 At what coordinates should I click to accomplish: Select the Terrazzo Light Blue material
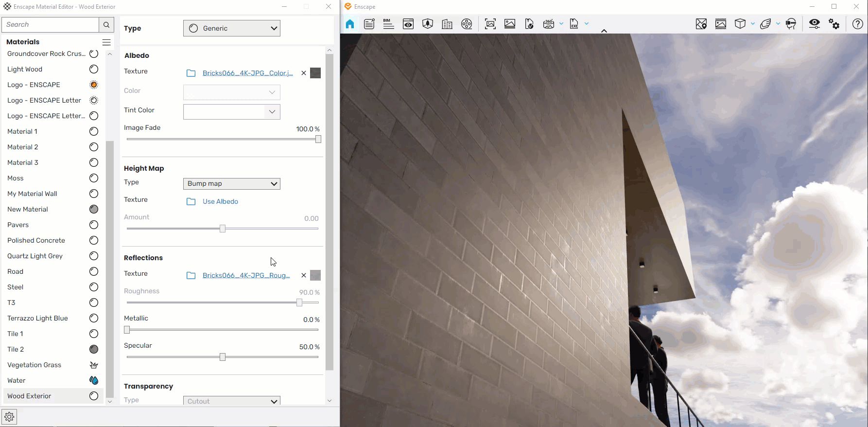pyautogui.click(x=53, y=318)
